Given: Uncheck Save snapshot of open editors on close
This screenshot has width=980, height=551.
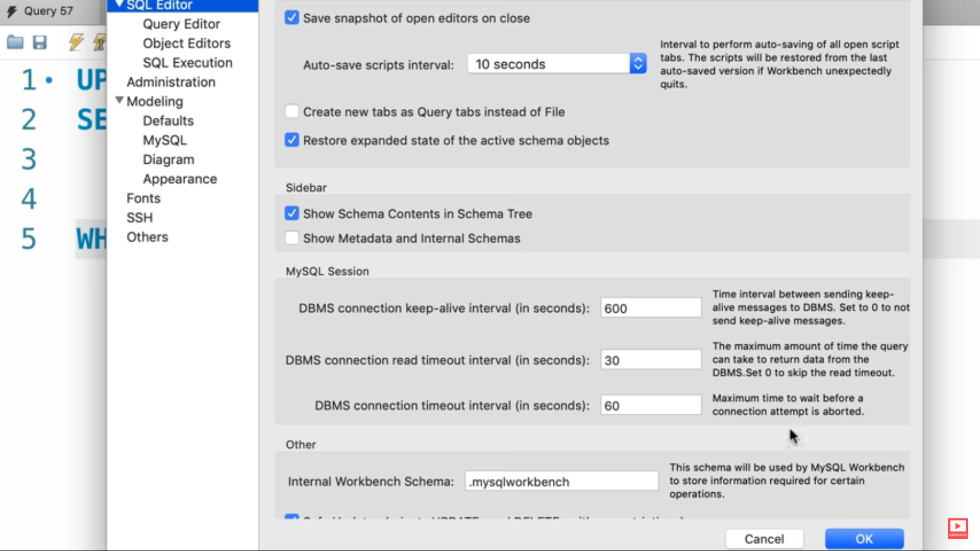Looking at the screenshot, I should tap(291, 18).
